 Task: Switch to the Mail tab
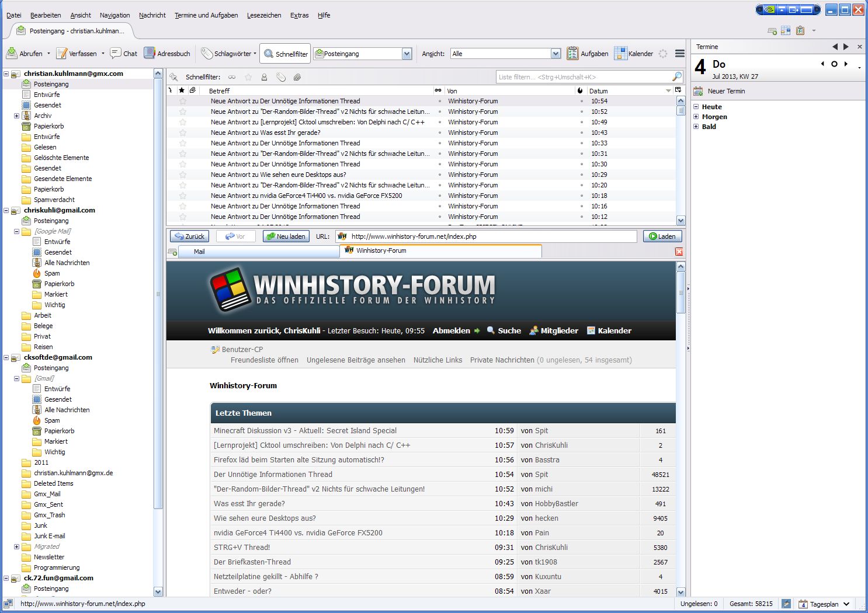[x=199, y=252]
